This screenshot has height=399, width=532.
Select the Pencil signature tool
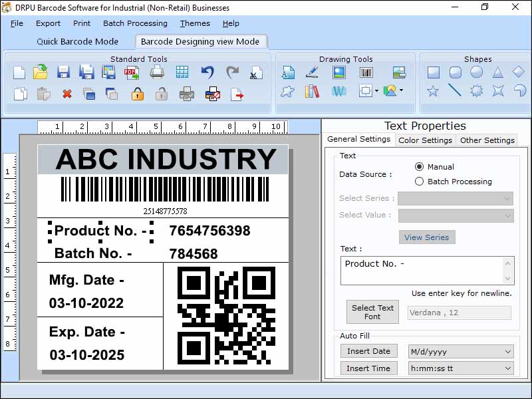pos(311,72)
